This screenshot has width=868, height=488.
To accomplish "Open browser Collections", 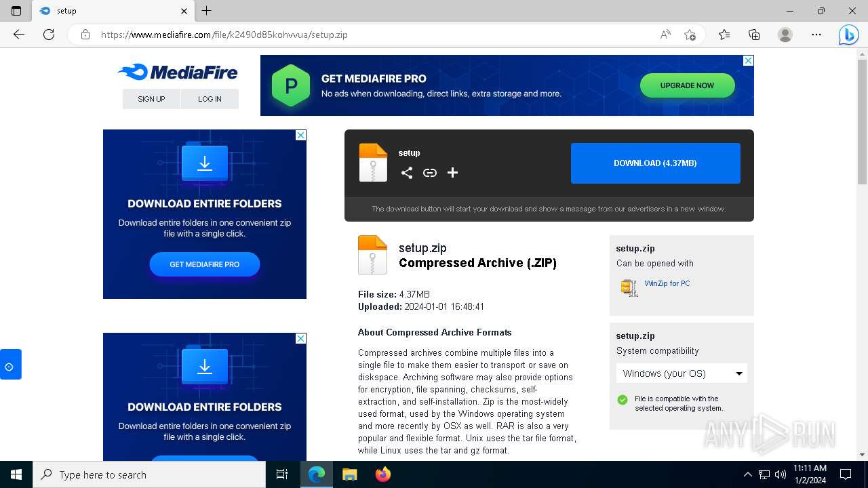I will (x=754, y=35).
